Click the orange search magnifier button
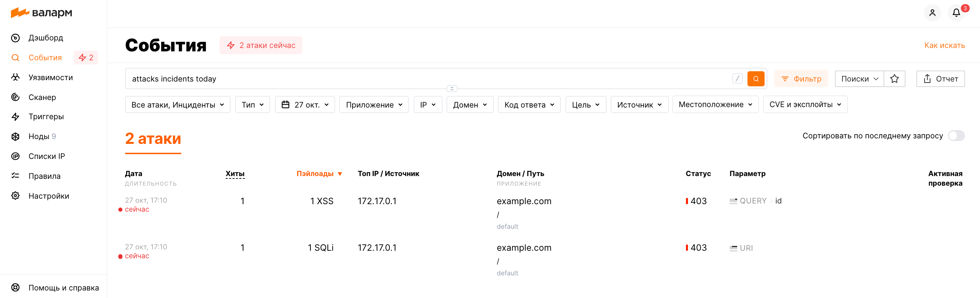980x298 pixels. pos(756,79)
